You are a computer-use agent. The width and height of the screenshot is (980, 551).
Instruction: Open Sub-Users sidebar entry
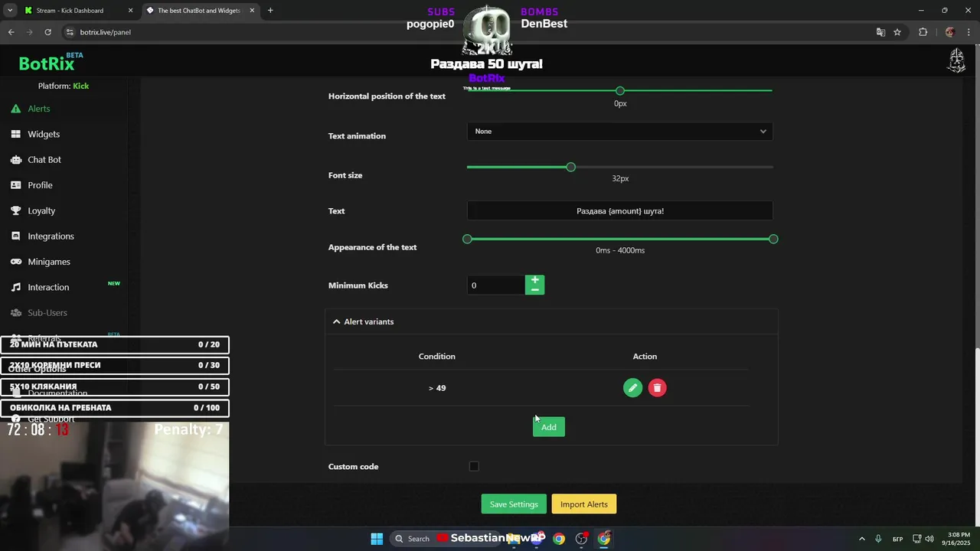coord(47,312)
